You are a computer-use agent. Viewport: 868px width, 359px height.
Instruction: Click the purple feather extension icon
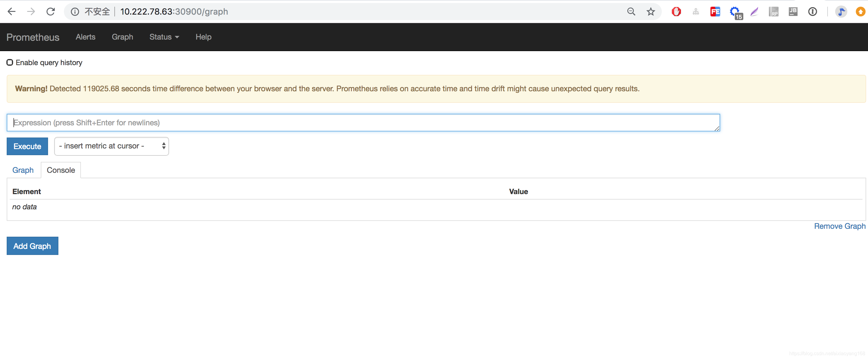point(754,12)
